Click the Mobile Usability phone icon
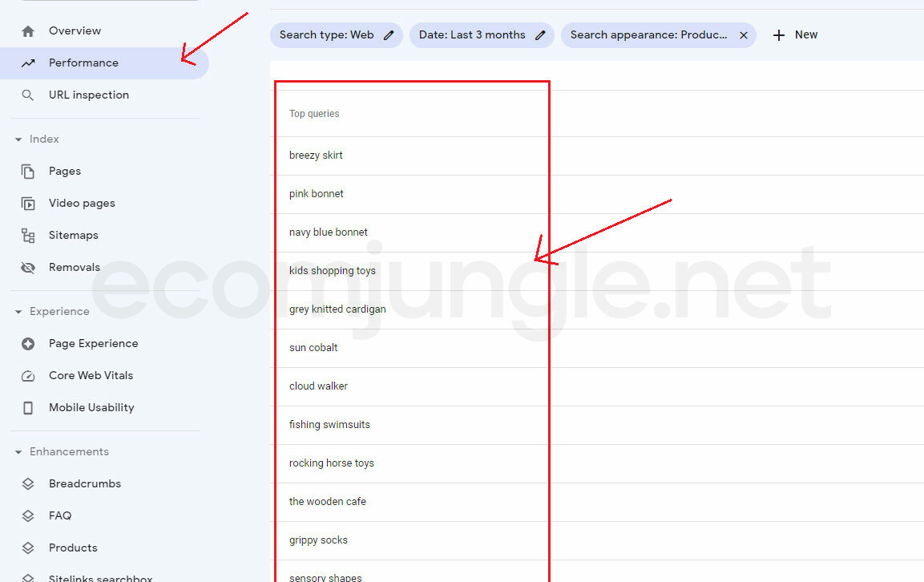Viewport: 924px width, 582px height. point(28,408)
